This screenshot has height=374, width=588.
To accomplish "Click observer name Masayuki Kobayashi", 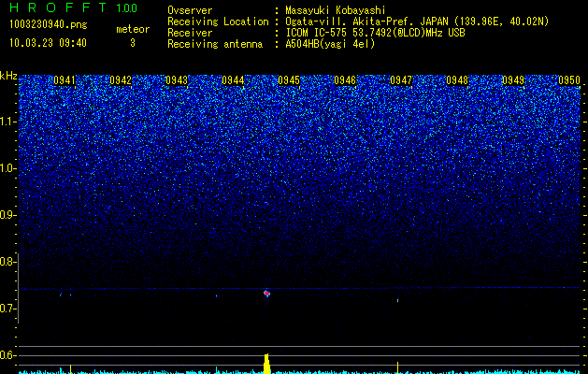I will (x=336, y=10).
